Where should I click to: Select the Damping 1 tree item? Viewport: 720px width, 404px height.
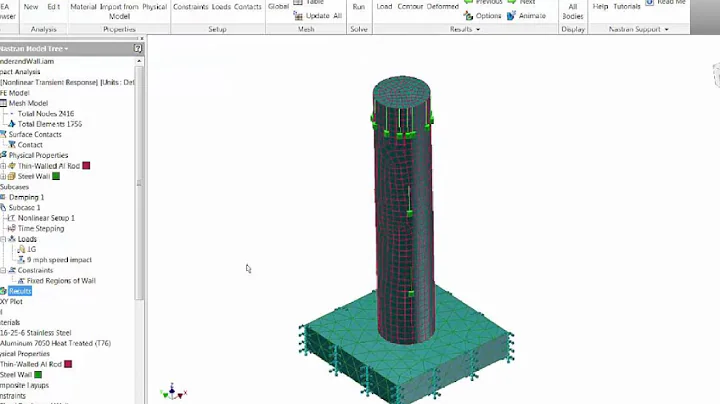[26, 197]
